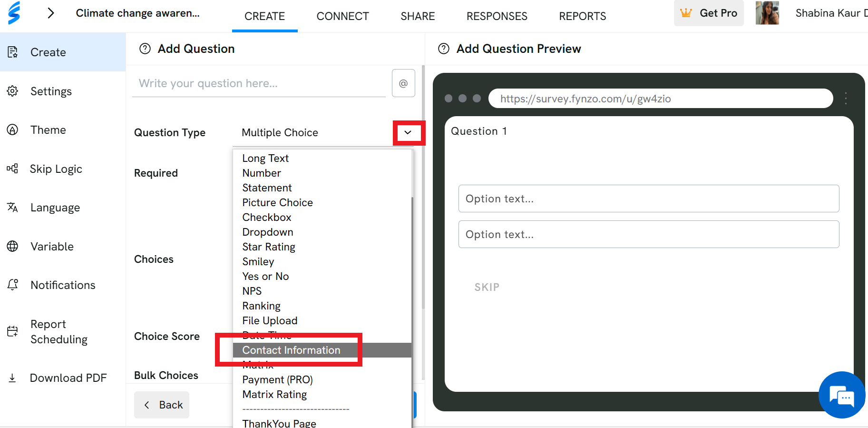Open preview browser three-dot menu
868x428 pixels.
pyautogui.click(x=846, y=99)
